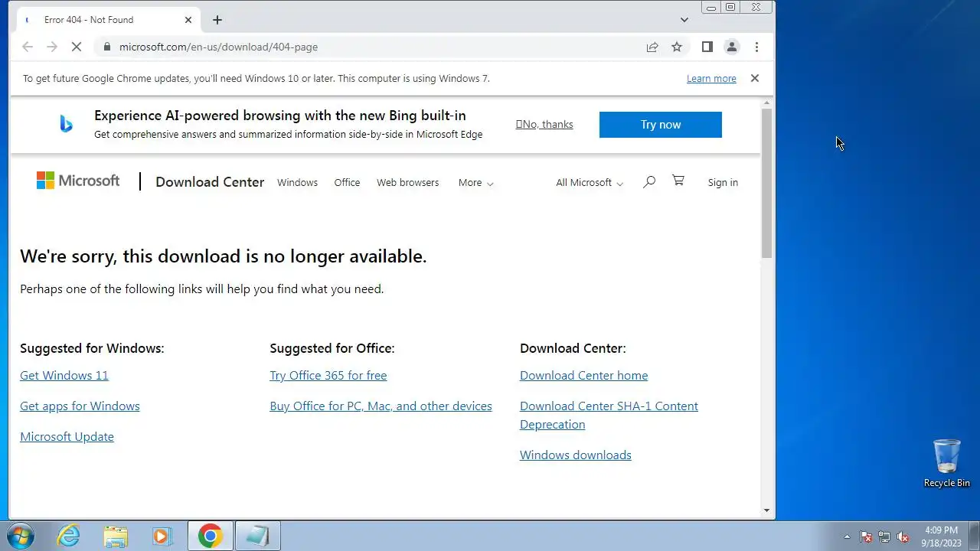Viewport: 980px width, 551px height.
Task: Open the Recycle Bin desktop icon
Action: pyautogui.click(x=947, y=462)
